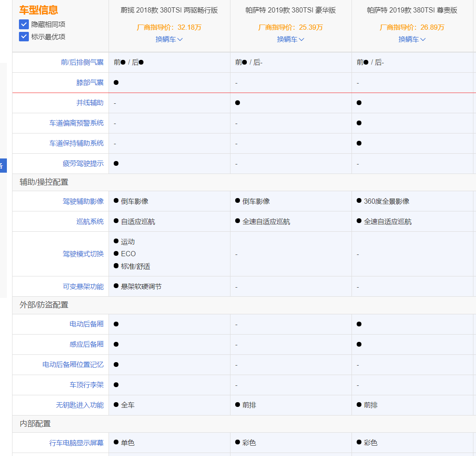Click the blue side tab on left edge
This screenshot has height=456, width=476.
(3, 165)
